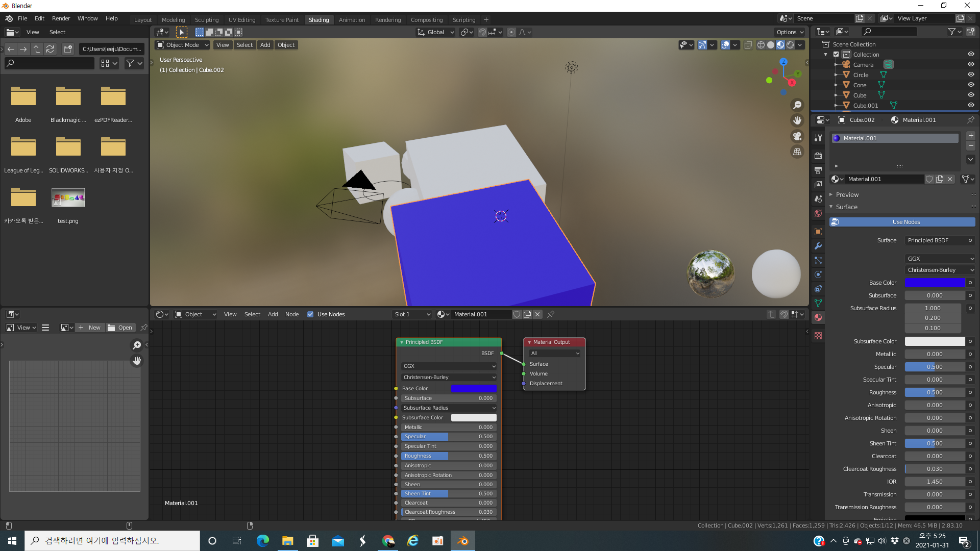Open the Render menu
This screenshot has height=551, width=980.
point(61,18)
